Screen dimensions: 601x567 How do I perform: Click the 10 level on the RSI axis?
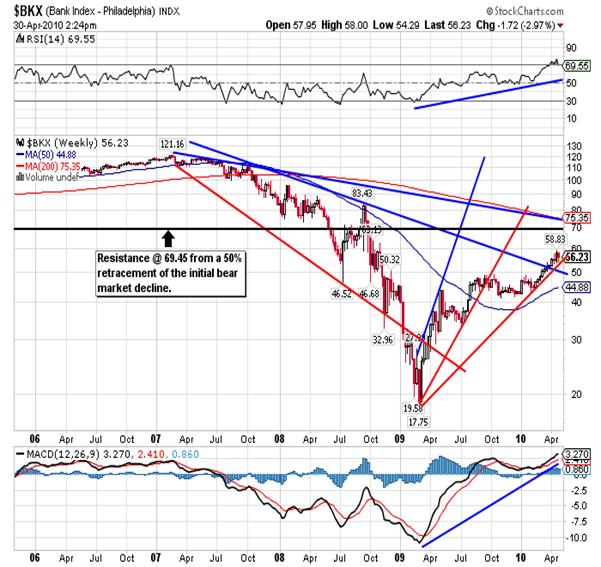tap(571, 118)
